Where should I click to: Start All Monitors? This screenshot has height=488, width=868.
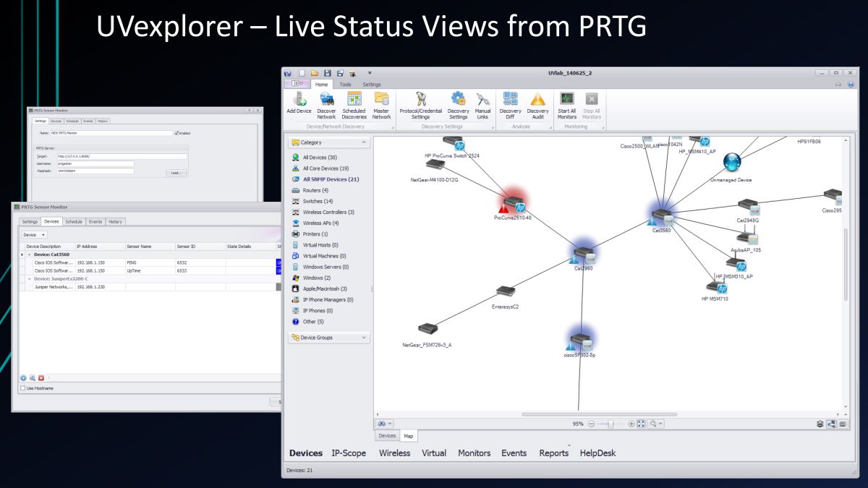point(567,105)
